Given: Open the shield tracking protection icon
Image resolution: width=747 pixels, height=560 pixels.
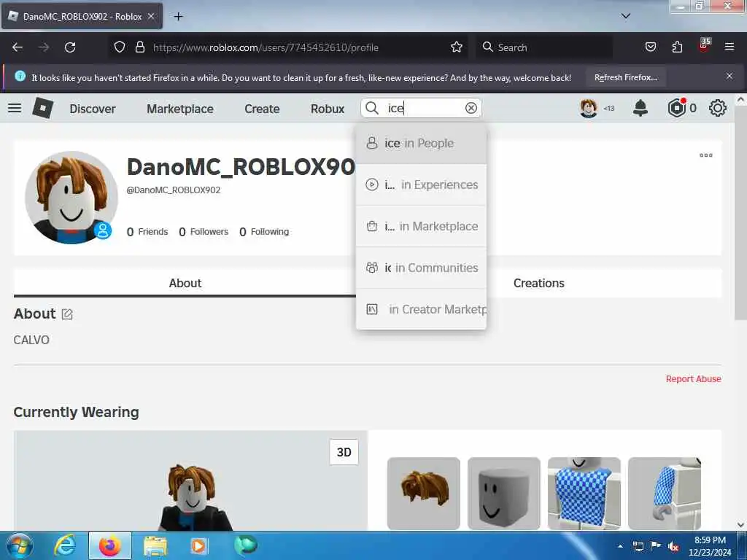Looking at the screenshot, I should pos(120,47).
